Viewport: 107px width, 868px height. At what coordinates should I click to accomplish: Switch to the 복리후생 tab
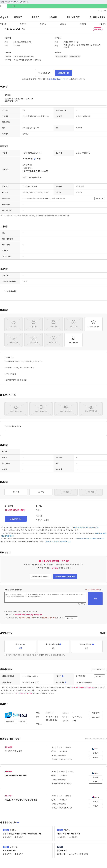point(63,24)
